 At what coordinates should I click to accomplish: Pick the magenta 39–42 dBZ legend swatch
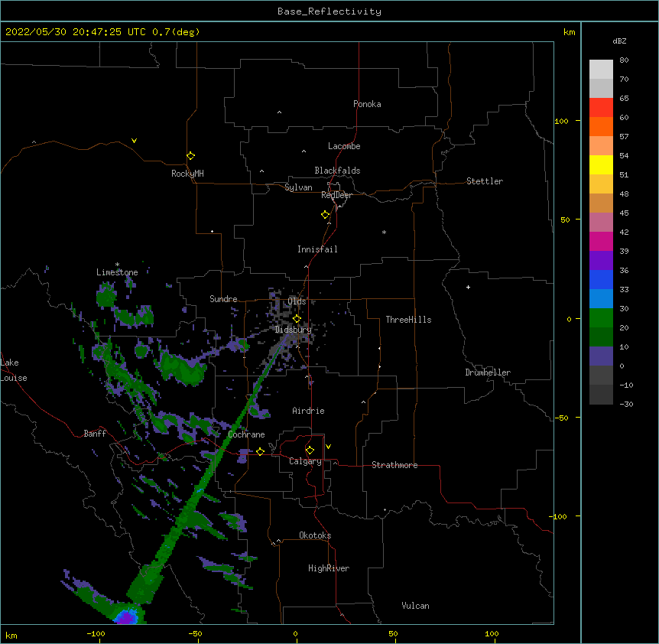(601, 241)
